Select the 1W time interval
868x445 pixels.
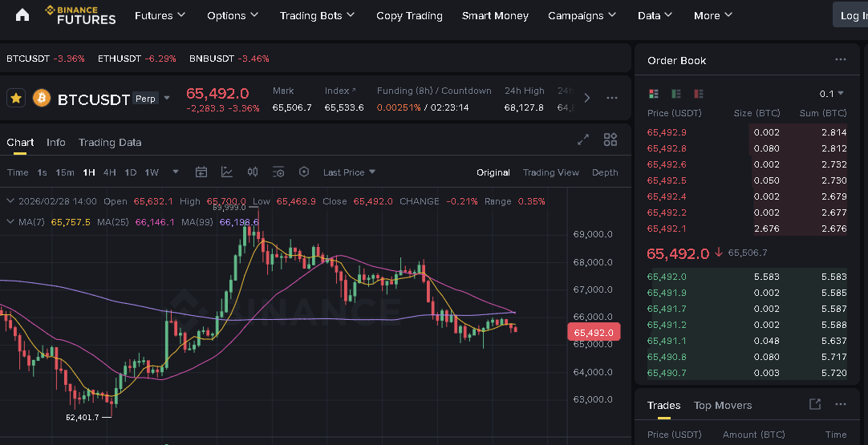[152, 172]
